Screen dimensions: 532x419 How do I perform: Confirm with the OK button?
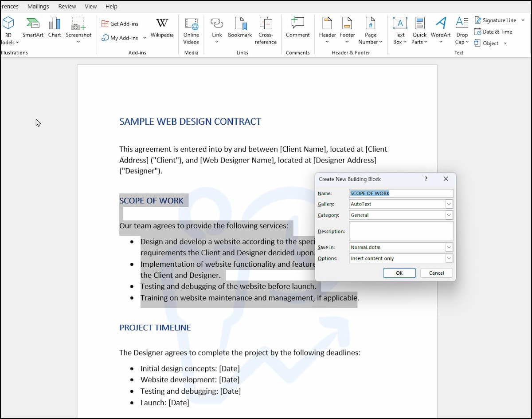pos(399,273)
